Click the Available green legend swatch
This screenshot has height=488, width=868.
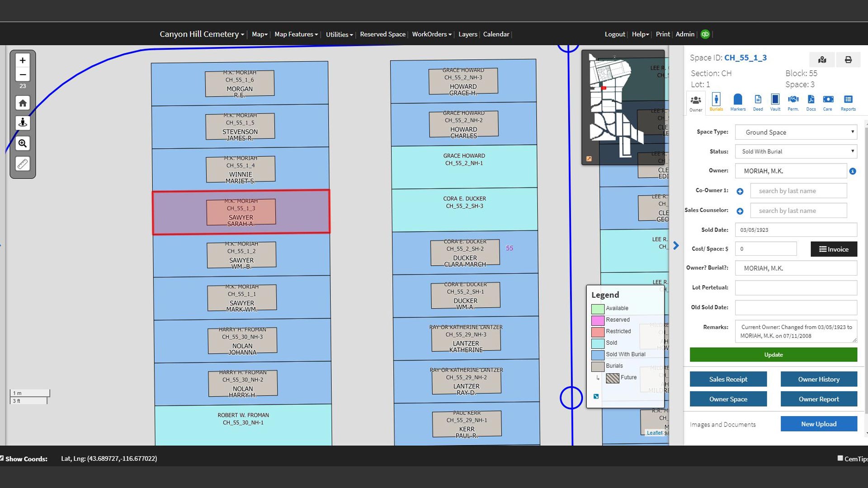click(598, 309)
